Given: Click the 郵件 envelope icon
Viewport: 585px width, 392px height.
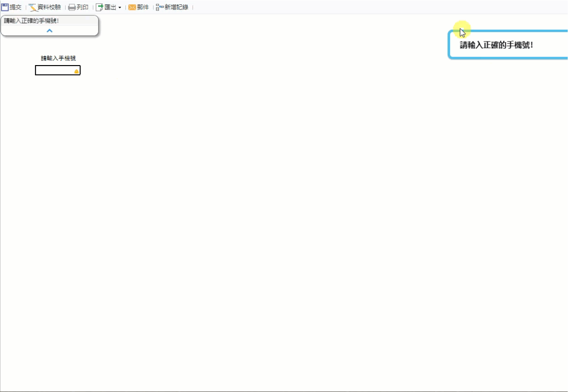Looking at the screenshot, I should [x=132, y=7].
